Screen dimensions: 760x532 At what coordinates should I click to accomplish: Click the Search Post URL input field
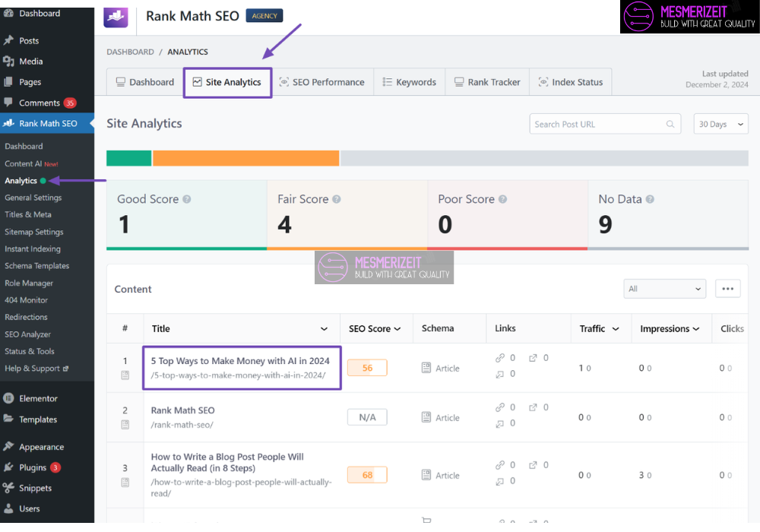tap(597, 125)
